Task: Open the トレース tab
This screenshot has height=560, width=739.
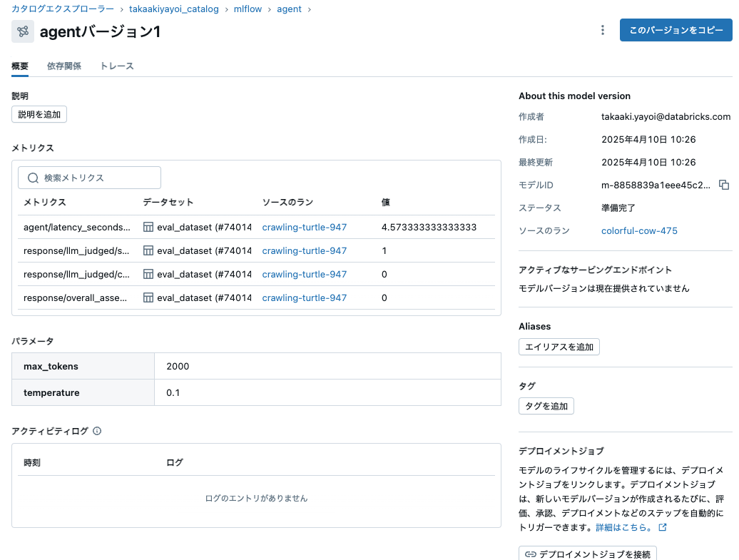Action: [117, 66]
